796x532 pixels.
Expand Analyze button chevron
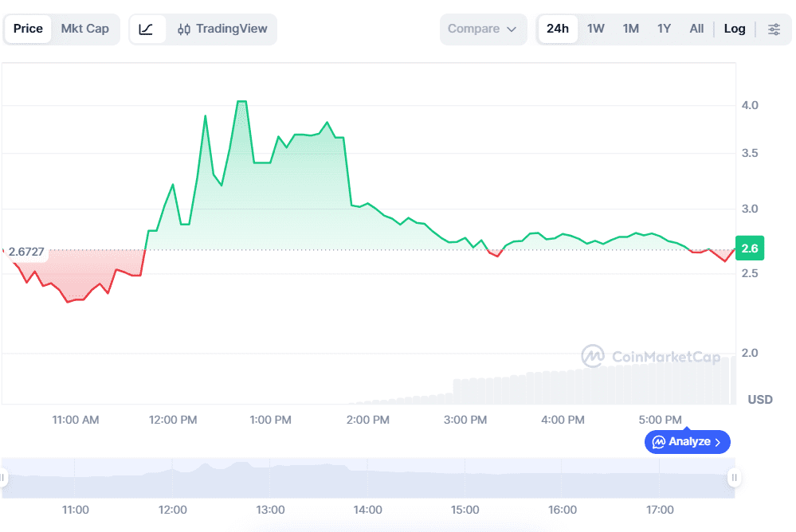coord(718,441)
